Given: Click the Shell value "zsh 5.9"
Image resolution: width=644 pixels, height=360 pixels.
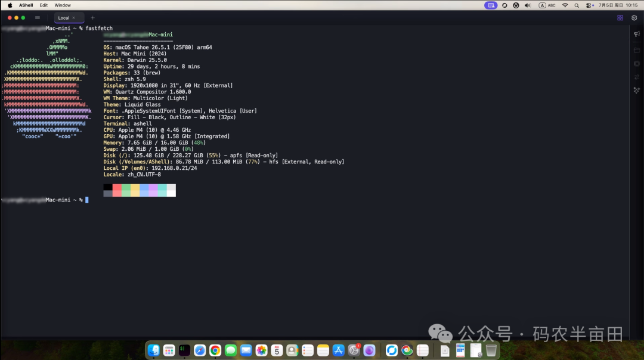Looking at the screenshot, I should (x=135, y=79).
